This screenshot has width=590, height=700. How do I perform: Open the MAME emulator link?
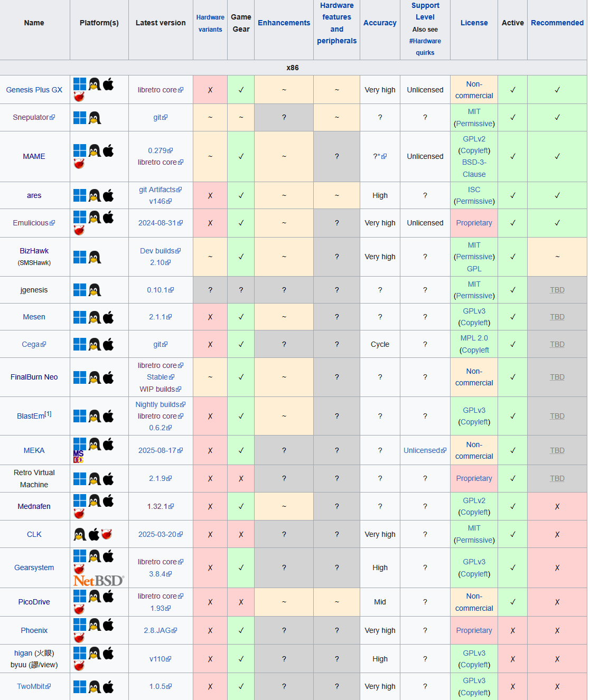coord(34,156)
